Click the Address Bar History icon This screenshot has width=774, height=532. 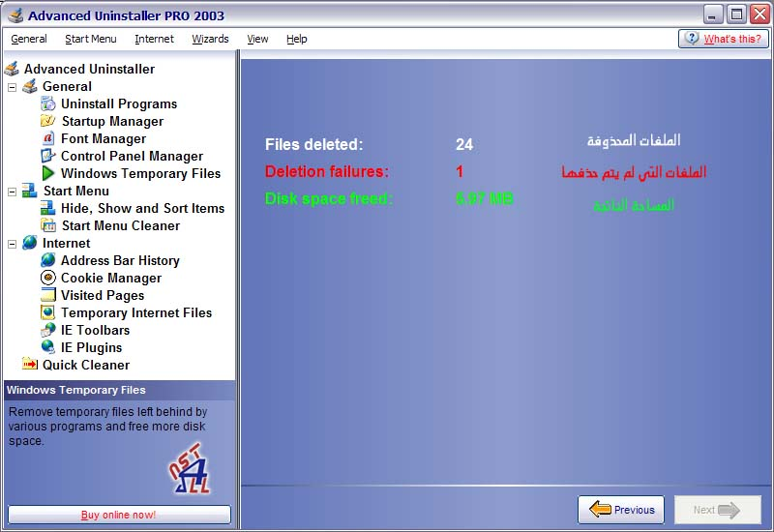pyautogui.click(x=48, y=260)
